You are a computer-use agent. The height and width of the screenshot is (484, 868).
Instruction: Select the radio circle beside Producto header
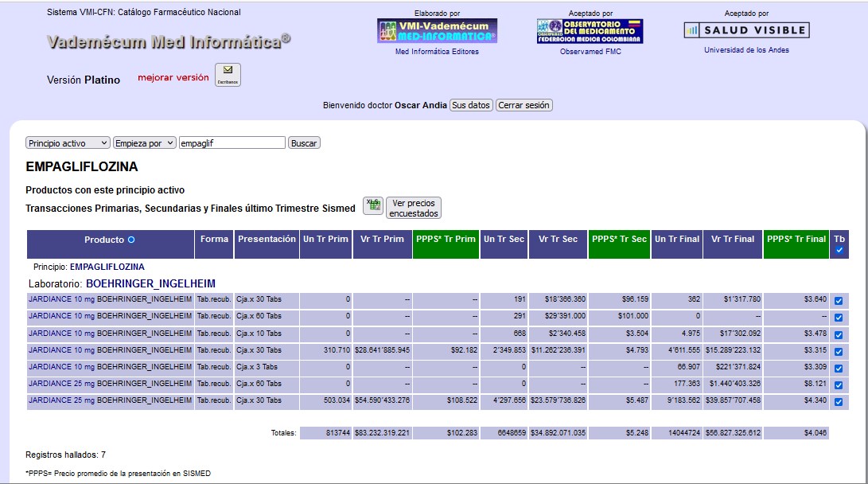[131, 240]
